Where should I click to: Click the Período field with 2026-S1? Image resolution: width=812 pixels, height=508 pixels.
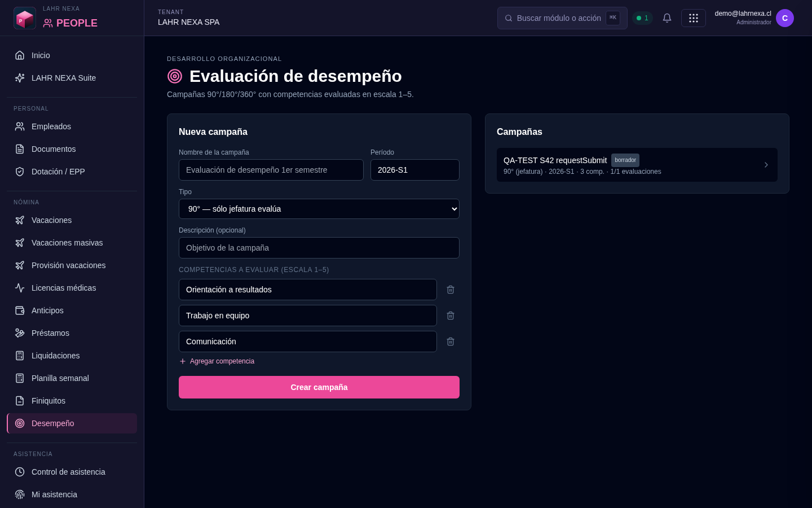[415, 170]
